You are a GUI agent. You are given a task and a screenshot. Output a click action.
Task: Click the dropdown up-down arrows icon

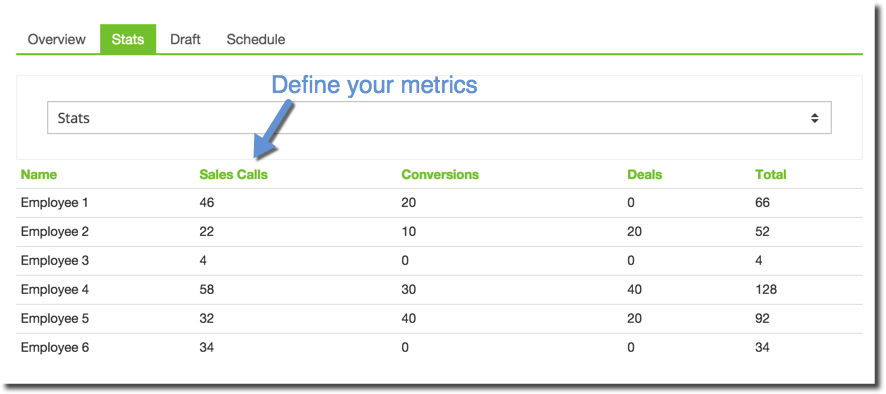click(x=814, y=118)
